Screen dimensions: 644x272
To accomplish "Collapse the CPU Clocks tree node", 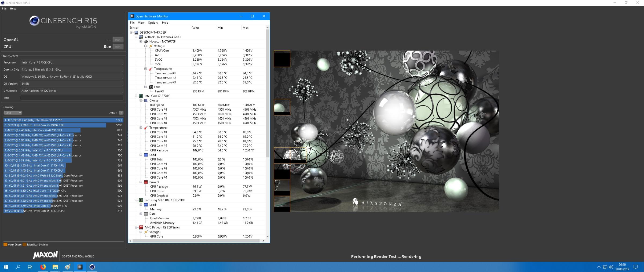I will click(x=141, y=100).
